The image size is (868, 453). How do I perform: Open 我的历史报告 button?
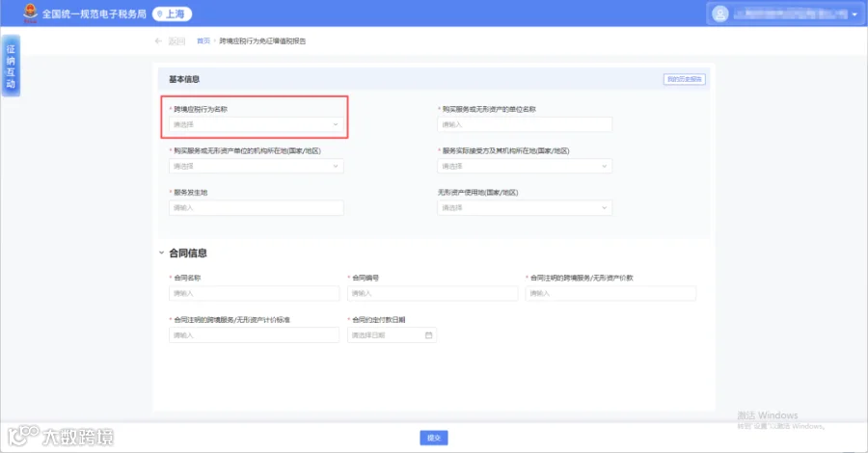[x=684, y=79]
